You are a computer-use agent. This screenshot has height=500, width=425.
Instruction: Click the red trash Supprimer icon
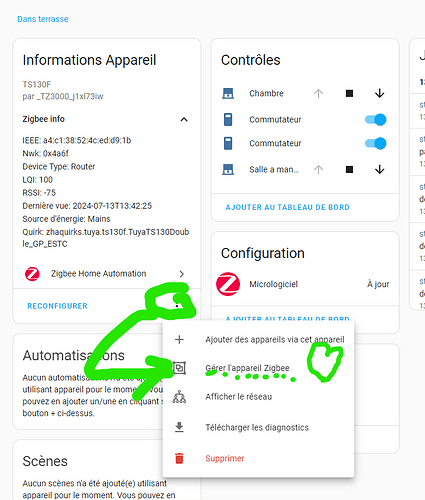pyautogui.click(x=179, y=458)
